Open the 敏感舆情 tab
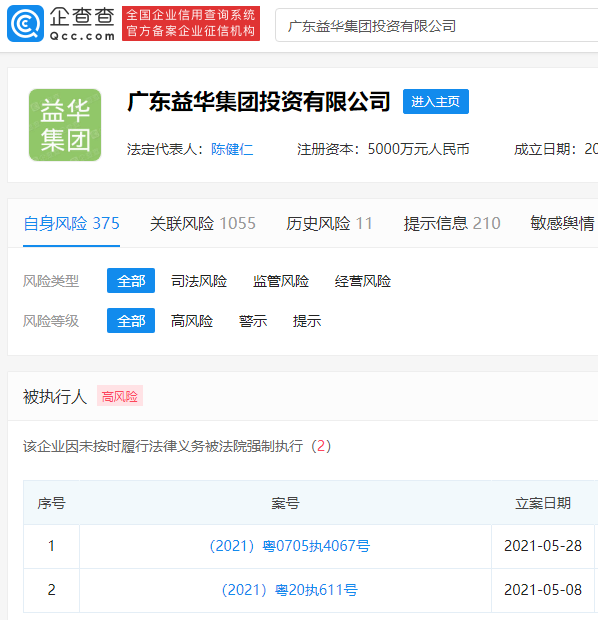The height and width of the screenshot is (620, 598). pos(562,224)
